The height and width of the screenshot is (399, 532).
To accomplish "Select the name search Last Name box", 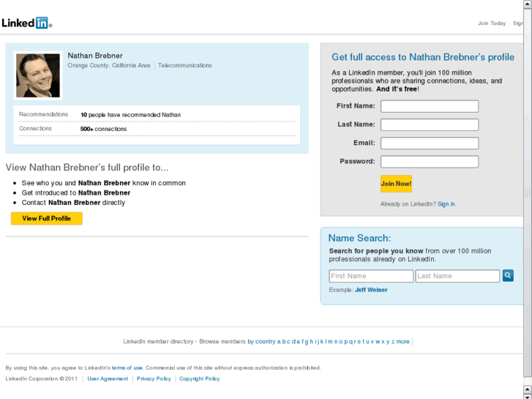I will pyautogui.click(x=457, y=276).
